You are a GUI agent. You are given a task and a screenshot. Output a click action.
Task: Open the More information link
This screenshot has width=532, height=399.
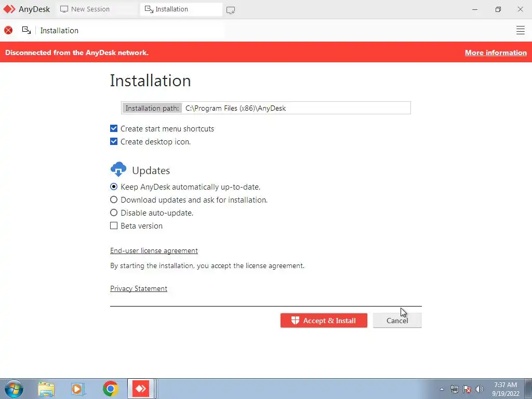point(496,52)
